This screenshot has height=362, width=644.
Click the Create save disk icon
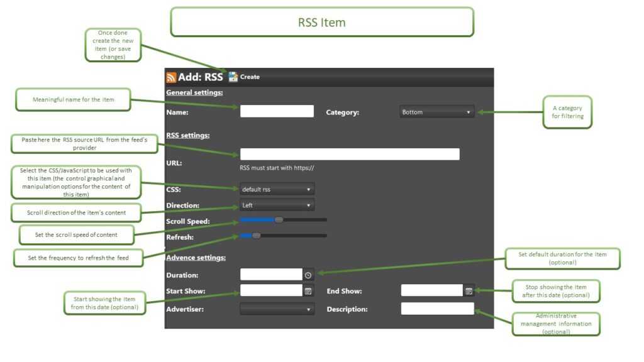(233, 77)
